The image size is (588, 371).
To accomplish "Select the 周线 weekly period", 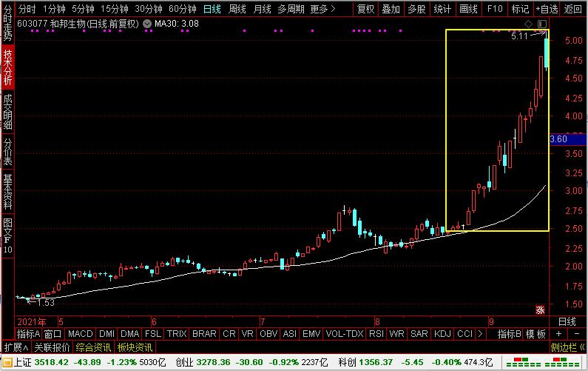I will [237, 9].
